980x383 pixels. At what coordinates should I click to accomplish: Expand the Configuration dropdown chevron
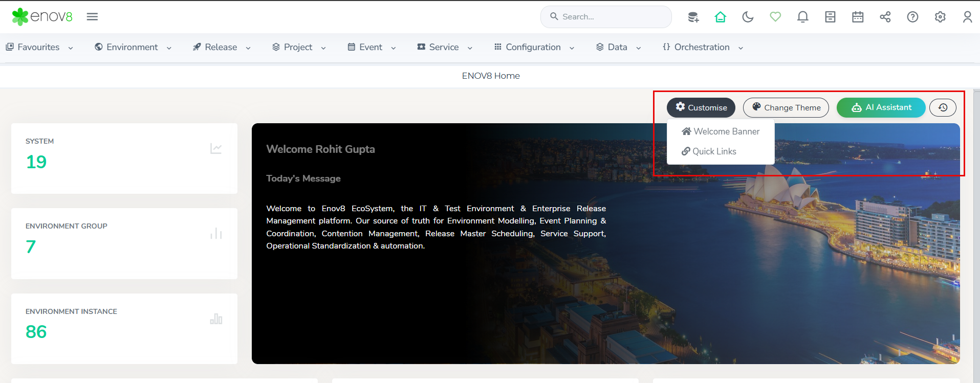point(572,48)
